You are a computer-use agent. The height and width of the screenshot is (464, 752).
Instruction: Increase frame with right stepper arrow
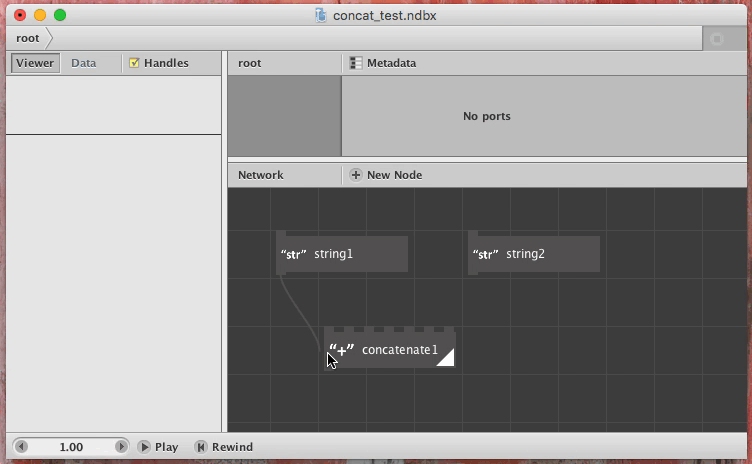click(x=121, y=447)
